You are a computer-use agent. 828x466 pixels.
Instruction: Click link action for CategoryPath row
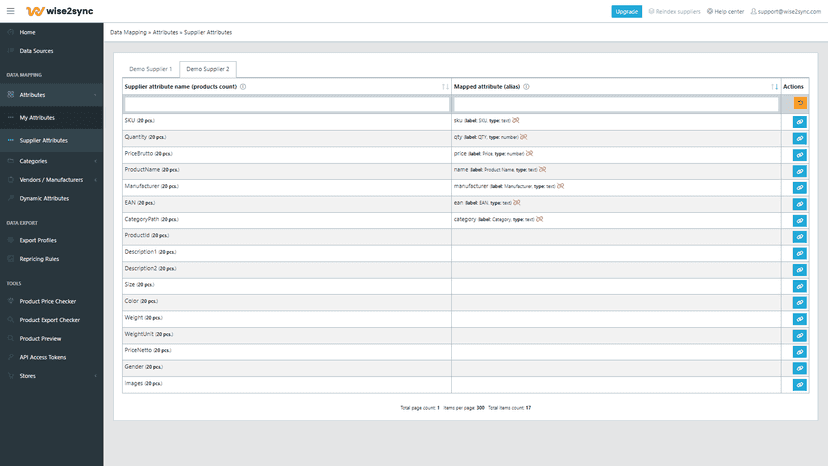click(x=799, y=220)
